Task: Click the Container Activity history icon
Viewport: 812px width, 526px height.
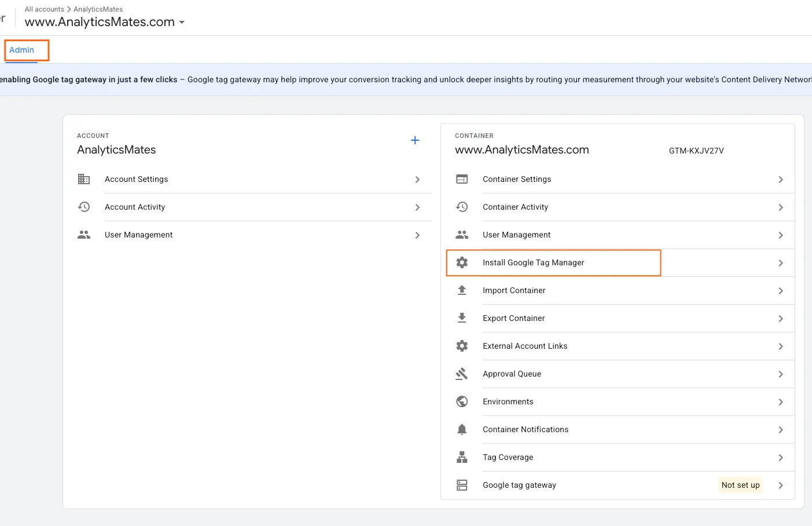Action: point(462,207)
